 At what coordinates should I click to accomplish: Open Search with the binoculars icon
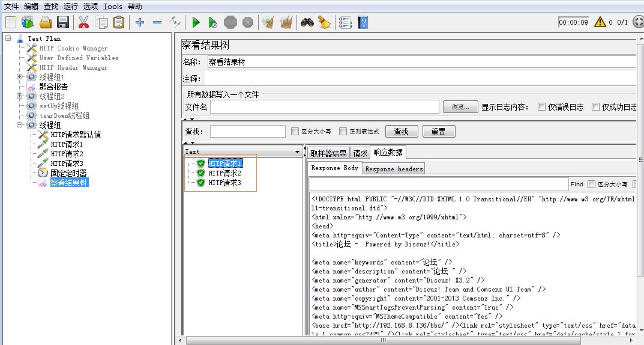pos(307,22)
